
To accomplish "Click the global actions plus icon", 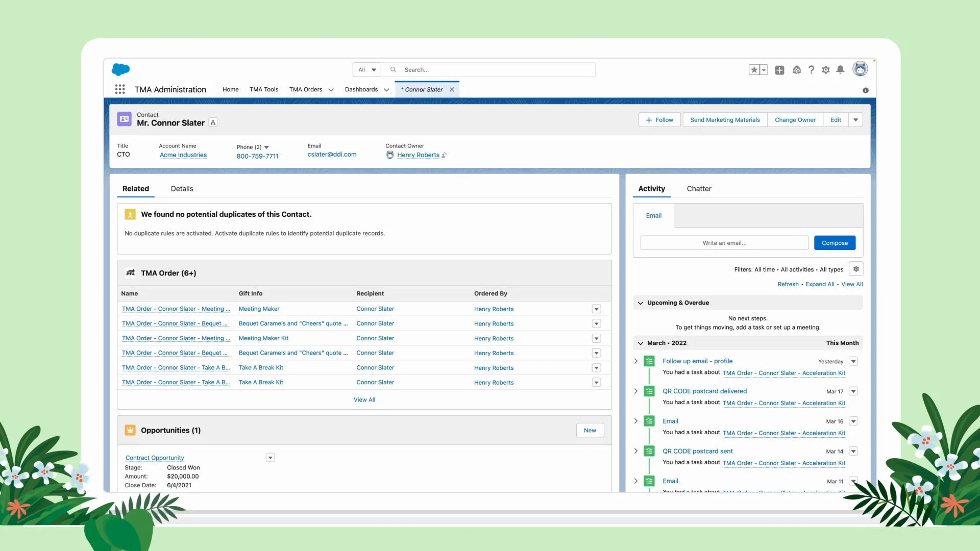I will (x=779, y=70).
